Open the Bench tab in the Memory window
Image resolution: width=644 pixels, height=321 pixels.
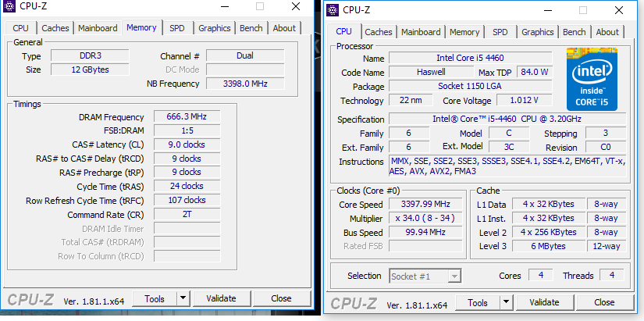tap(251, 28)
